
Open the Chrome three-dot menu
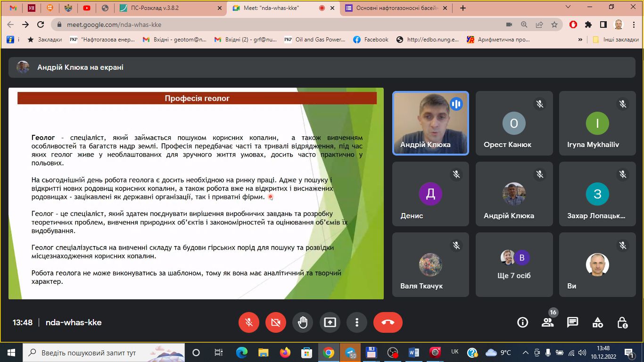pos(634,25)
